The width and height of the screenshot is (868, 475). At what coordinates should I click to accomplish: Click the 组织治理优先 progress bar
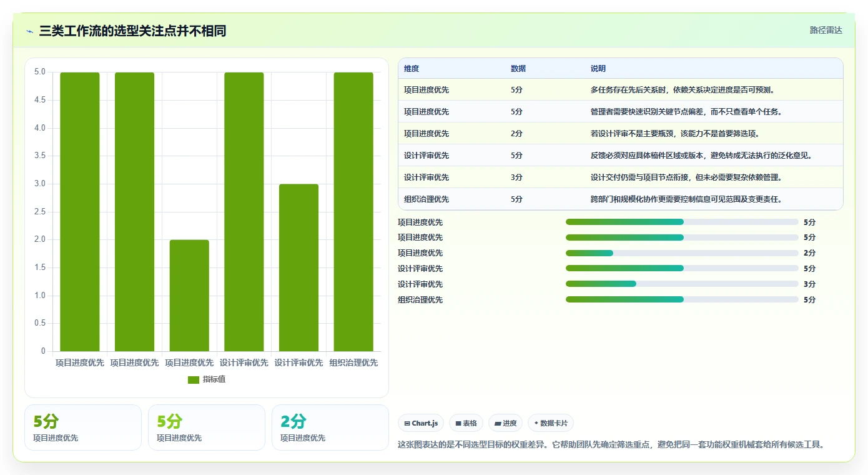click(x=682, y=299)
